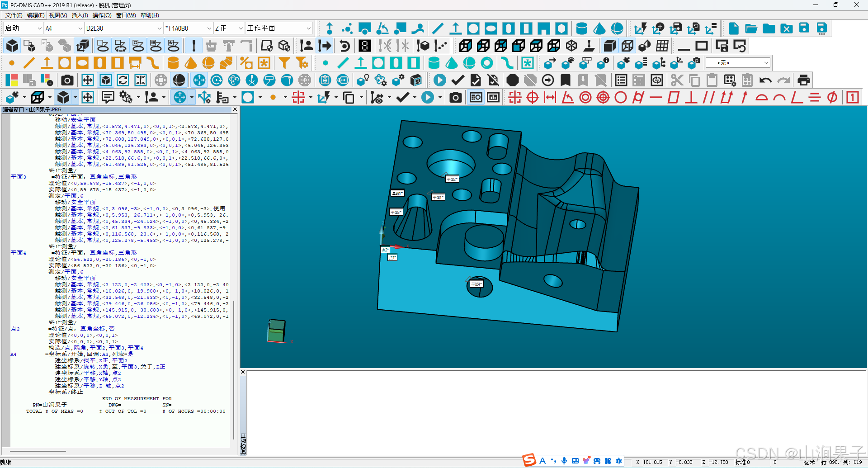Open the A4 alignment dropdown
This screenshot has height=468, width=868.
point(80,28)
